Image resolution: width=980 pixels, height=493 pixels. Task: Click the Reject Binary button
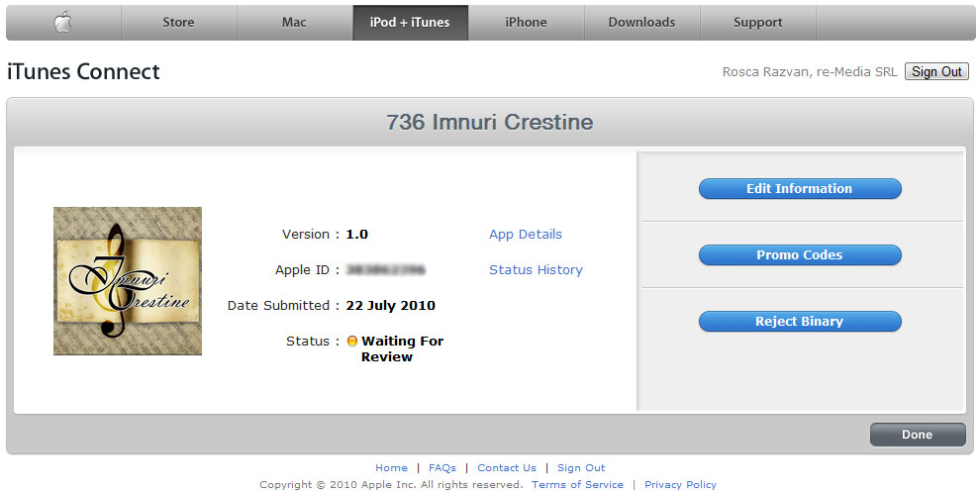(800, 321)
